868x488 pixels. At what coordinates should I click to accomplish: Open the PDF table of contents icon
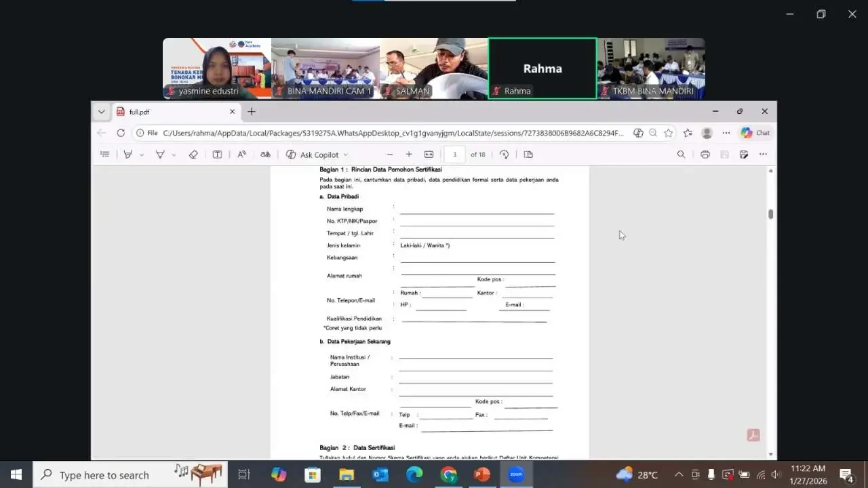pyautogui.click(x=104, y=155)
